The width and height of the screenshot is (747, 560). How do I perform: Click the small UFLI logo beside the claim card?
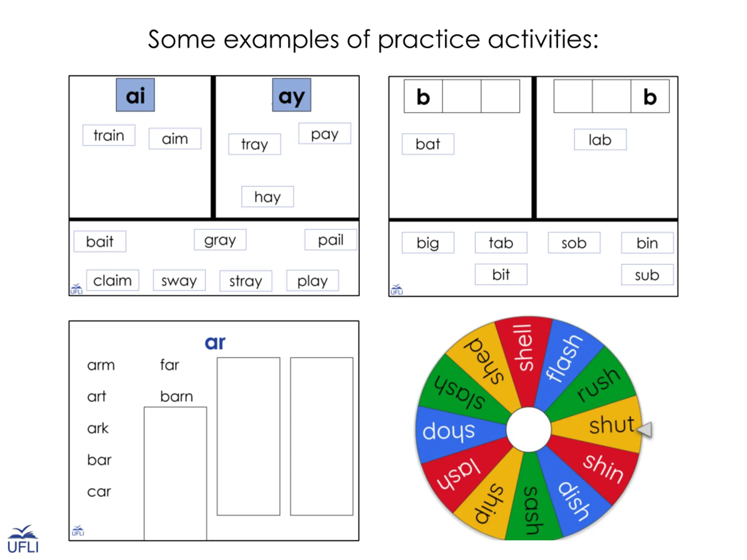(x=77, y=289)
